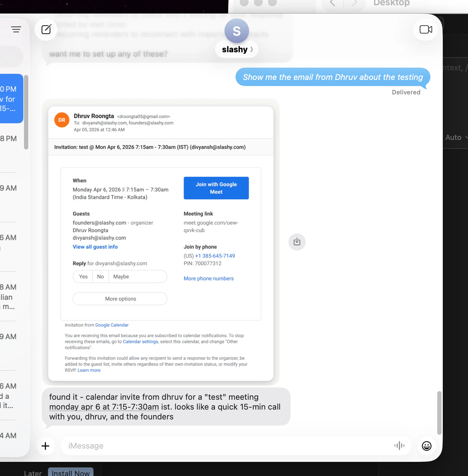This screenshot has width=468, height=476.
Task: Open the sidebar filter menu icon
Action: coord(16,30)
